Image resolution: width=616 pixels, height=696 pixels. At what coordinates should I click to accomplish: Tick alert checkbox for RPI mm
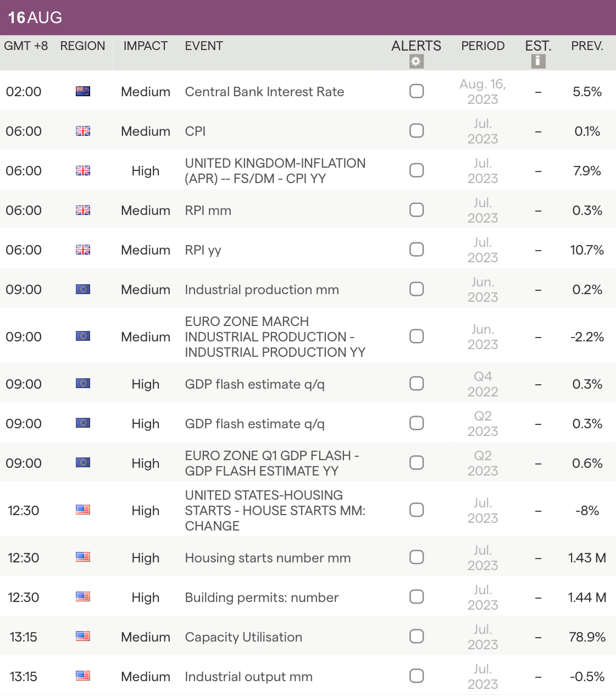point(417,210)
